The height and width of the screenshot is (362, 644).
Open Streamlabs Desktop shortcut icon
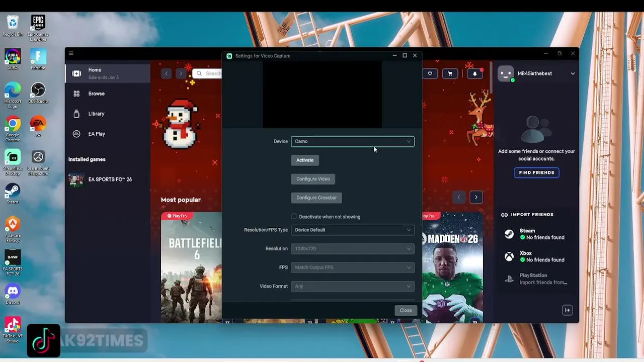pos(13,163)
